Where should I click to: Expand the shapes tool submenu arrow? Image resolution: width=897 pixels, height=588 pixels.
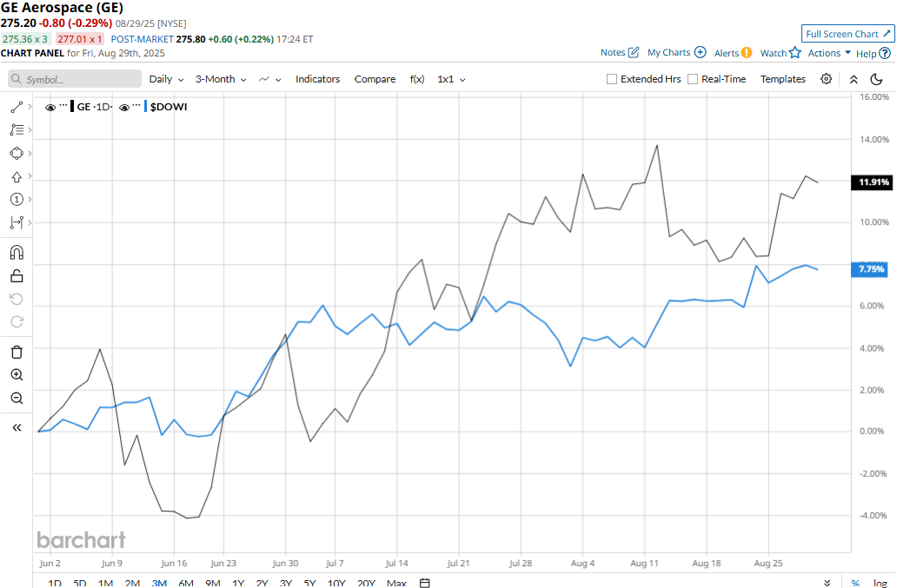point(30,153)
